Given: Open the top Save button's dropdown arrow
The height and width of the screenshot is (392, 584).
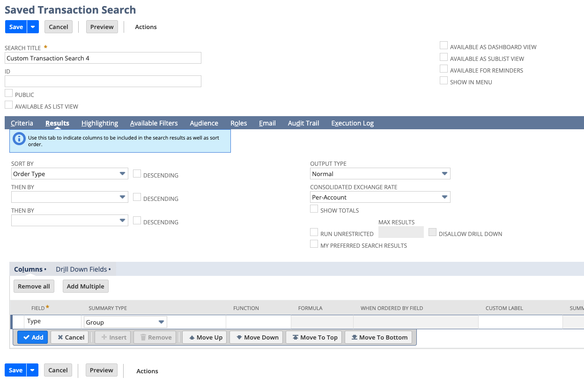Looking at the screenshot, I should pos(33,27).
